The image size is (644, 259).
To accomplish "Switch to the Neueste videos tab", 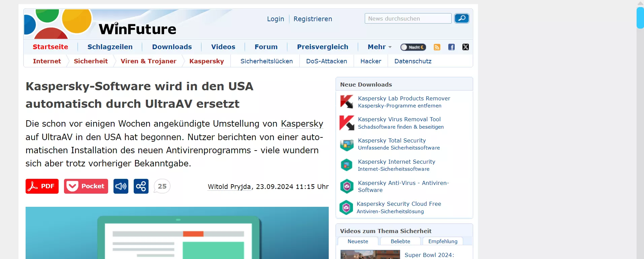I will pyautogui.click(x=358, y=241).
